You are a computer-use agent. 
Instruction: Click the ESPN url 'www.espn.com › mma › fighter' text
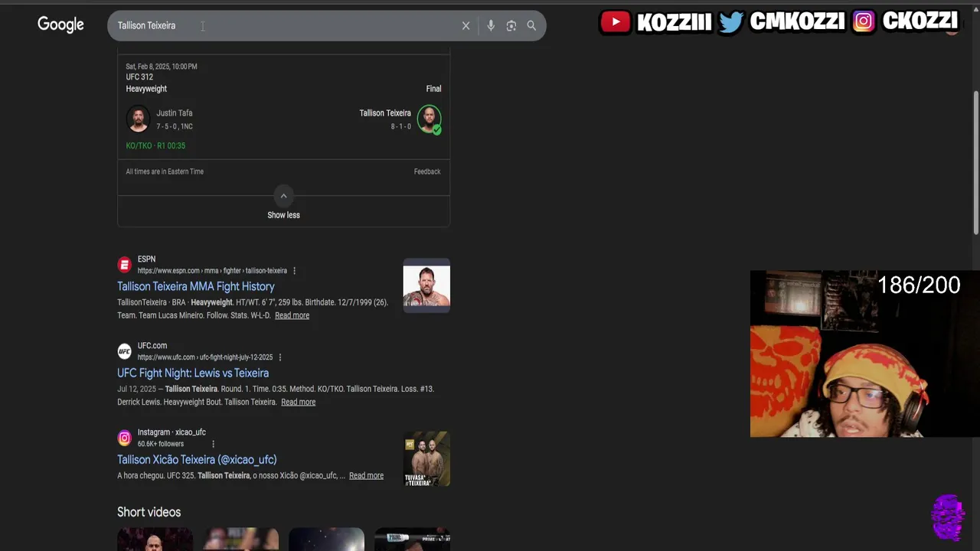[x=212, y=271]
